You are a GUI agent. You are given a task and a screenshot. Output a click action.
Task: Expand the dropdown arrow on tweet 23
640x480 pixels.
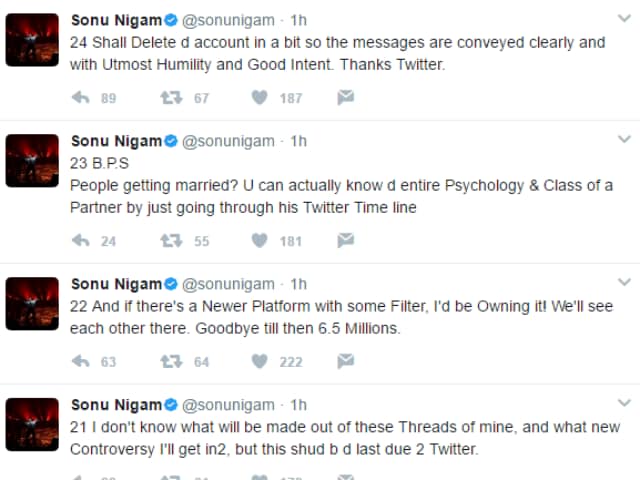(624, 139)
